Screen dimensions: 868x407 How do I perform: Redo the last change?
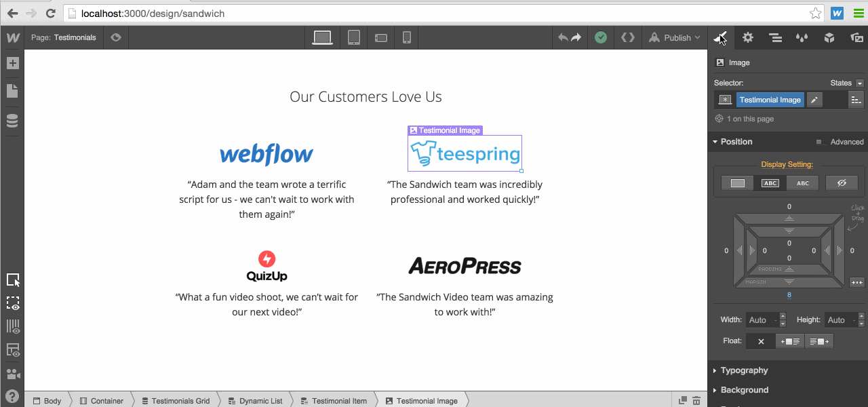coord(576,38)
